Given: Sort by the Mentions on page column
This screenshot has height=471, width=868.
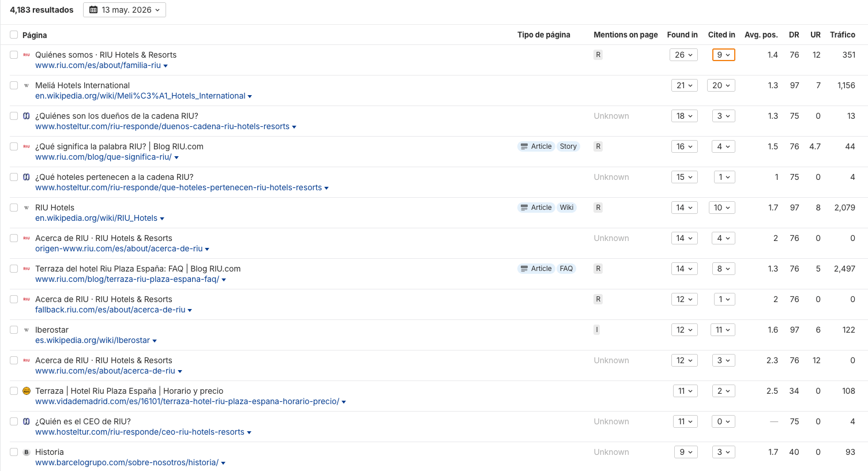Looking at the screenshot, I should (626, 35).
